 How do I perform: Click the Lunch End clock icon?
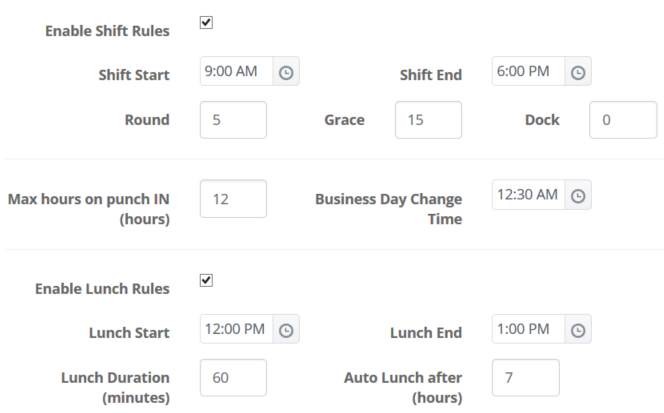pos(578,330)
